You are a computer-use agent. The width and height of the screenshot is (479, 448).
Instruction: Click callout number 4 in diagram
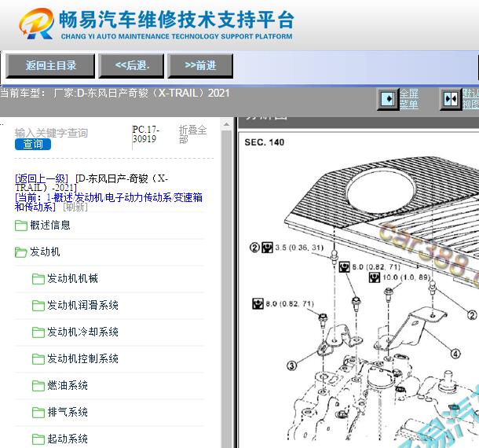point(455,354)
